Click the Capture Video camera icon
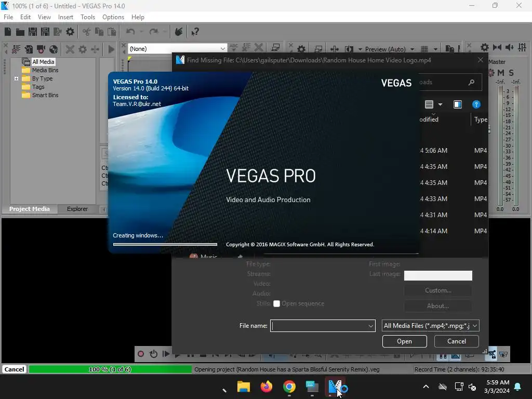This screenshot has height=399, width=532. point(41,49)
